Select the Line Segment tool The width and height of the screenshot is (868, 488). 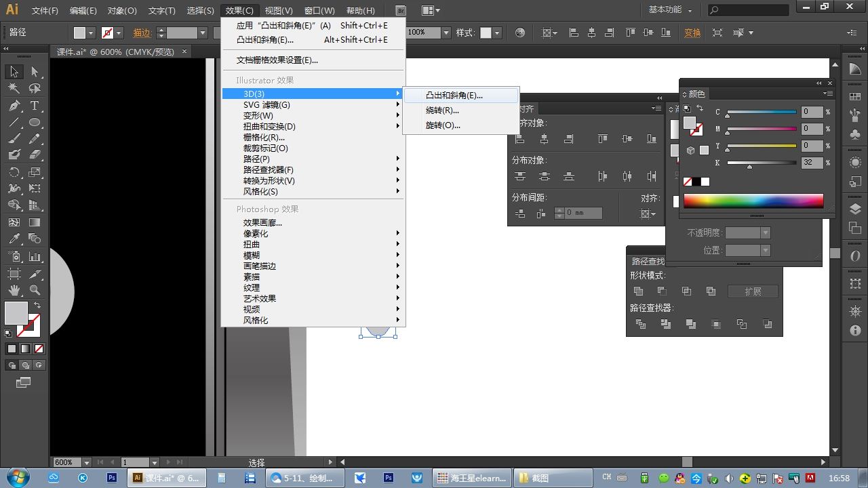coord(14,123)
